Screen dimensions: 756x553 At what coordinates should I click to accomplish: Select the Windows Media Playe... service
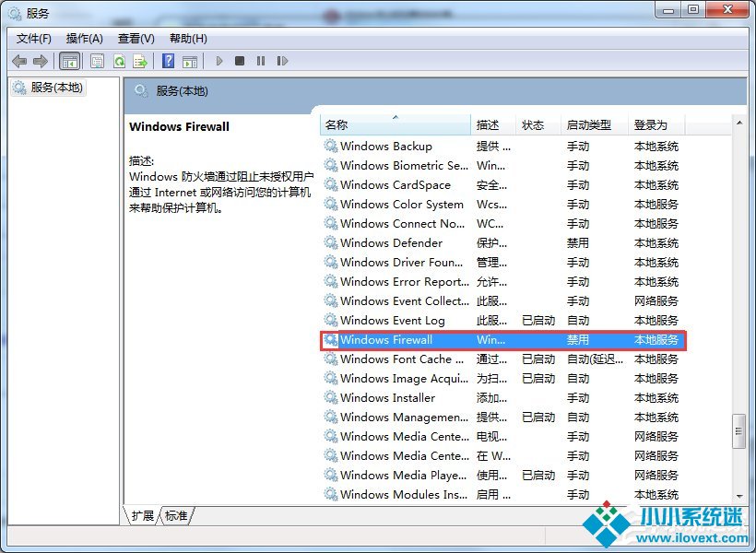(x=502, y=475)
